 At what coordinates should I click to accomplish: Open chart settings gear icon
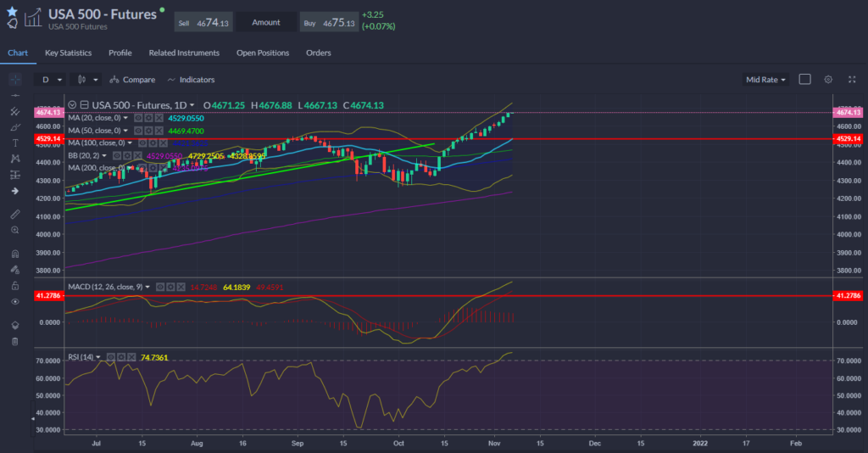[x=828, y=80]
